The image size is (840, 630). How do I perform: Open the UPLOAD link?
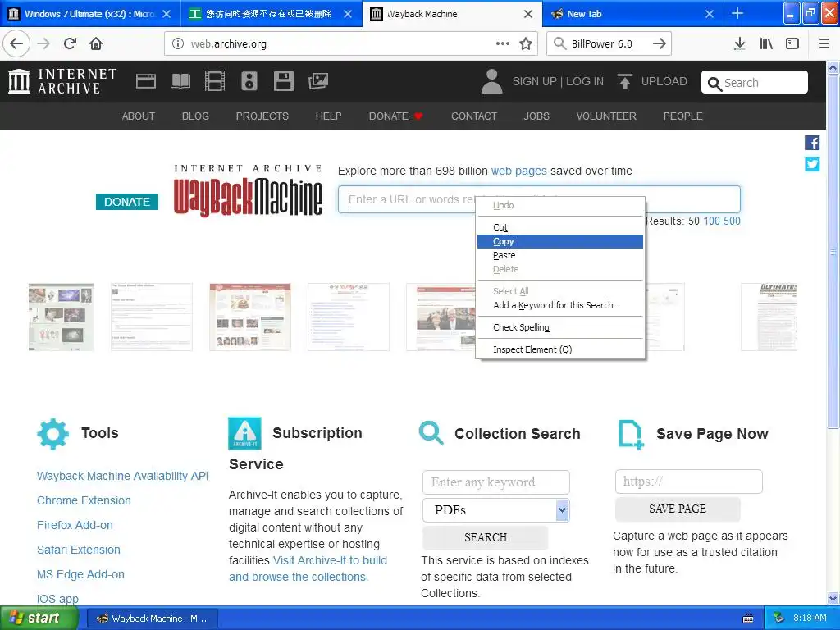coord(664,81)
